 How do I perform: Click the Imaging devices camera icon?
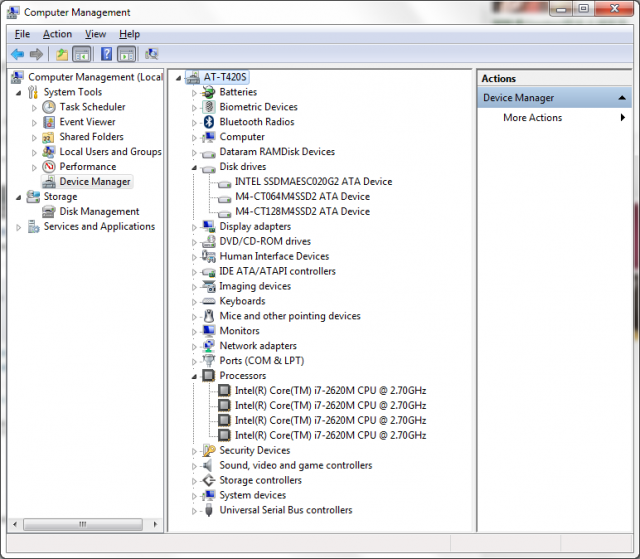point(209,286)
